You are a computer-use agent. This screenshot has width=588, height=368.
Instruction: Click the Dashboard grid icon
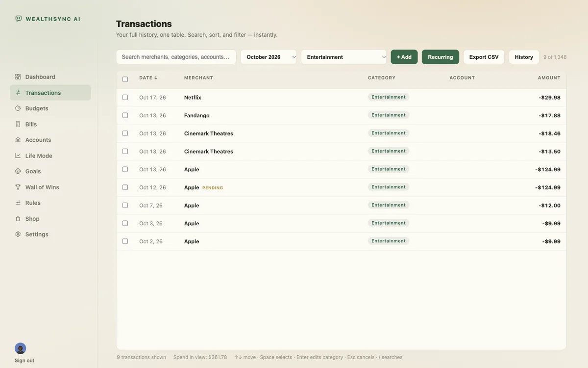[x=18, y=77]
